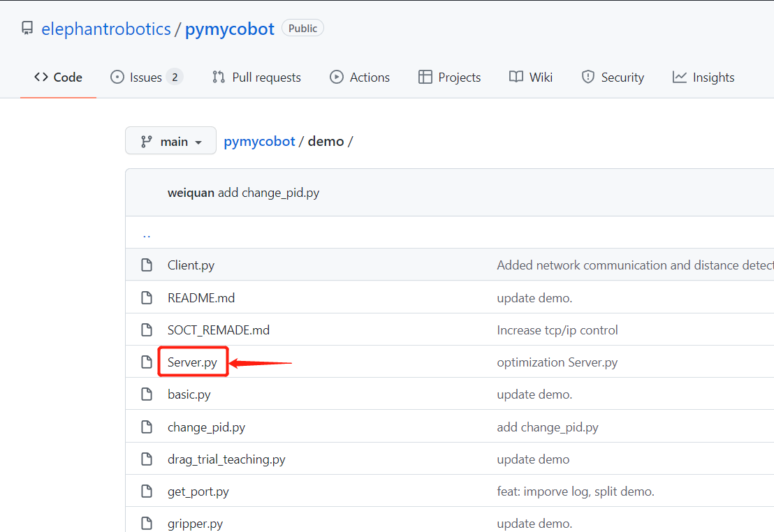The height and width of the screenshot is (532, 774).
Task: Switch to the Issues tab
Action: pos(147,77)
